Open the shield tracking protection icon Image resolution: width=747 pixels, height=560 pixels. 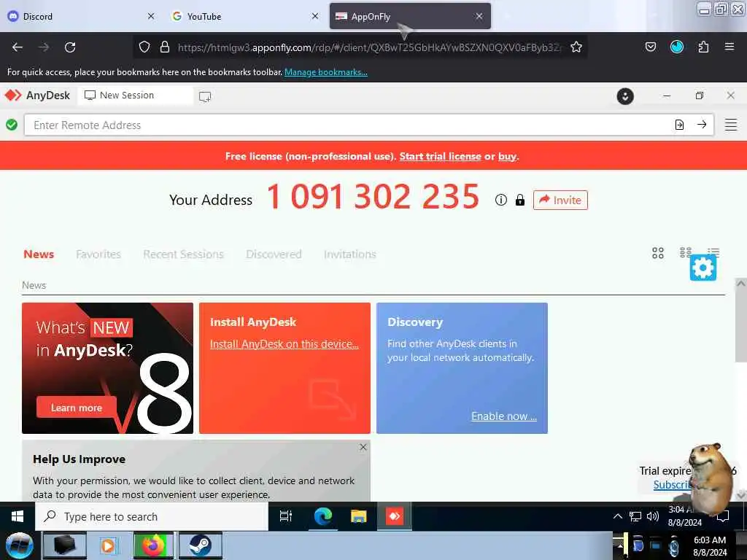pos(144,47)
